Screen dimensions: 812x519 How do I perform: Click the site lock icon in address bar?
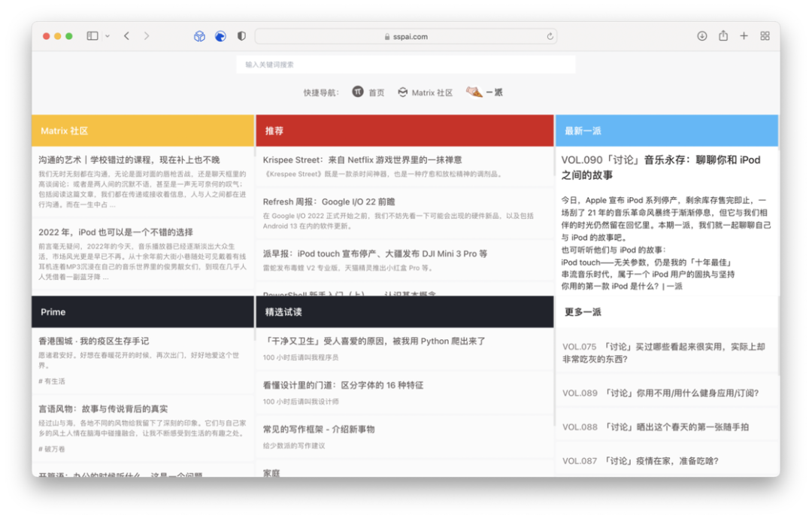[x=387, y=37]
